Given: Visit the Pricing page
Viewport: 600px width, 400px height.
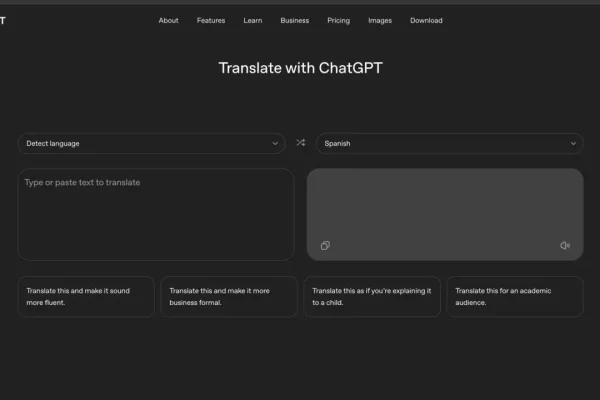Looking at the screenshot, I should click(339, 20).
